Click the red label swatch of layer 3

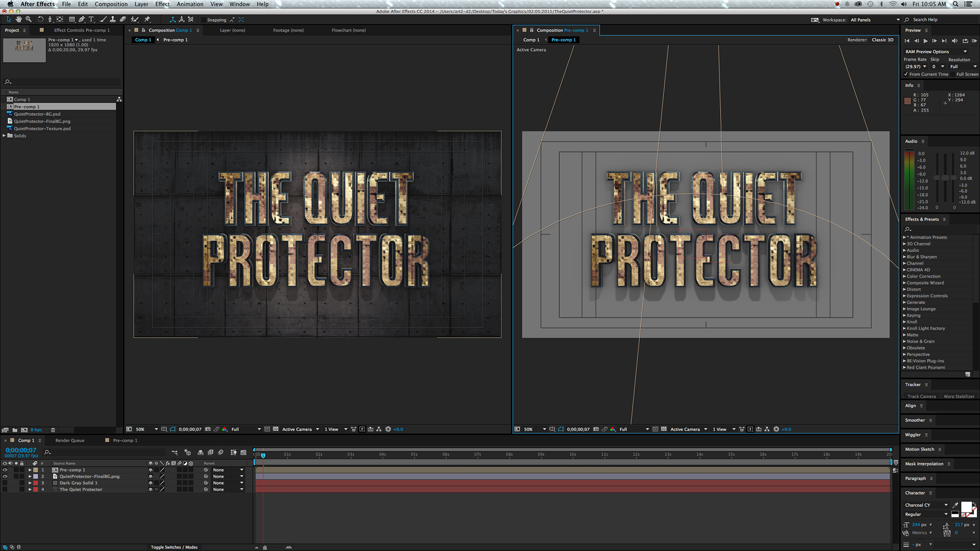point(36,483)
